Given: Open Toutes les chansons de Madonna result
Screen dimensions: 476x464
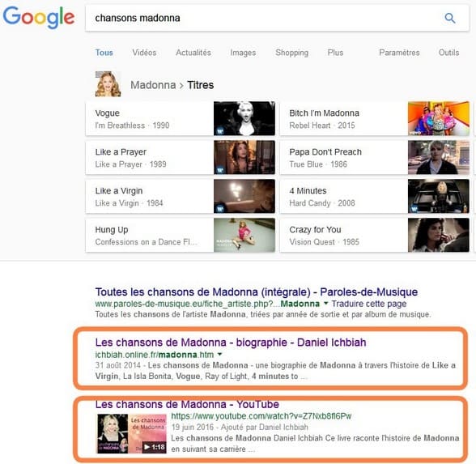Looking at the screenshot, I should [257, 292].
